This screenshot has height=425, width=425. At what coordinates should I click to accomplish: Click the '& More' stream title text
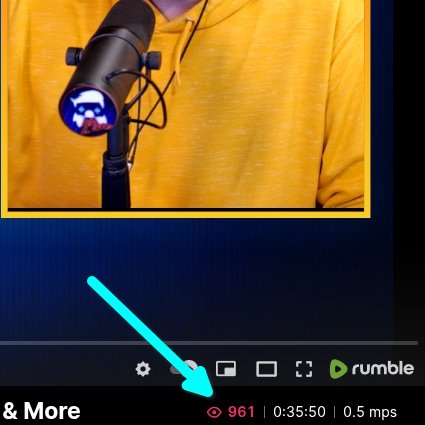pyautogui.click(x=41, y=411)
